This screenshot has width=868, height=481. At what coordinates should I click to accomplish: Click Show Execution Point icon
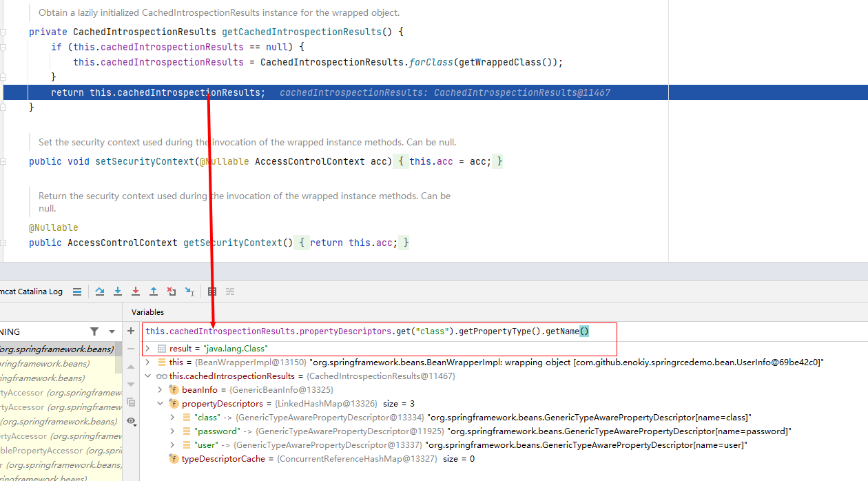click(76, 291)
